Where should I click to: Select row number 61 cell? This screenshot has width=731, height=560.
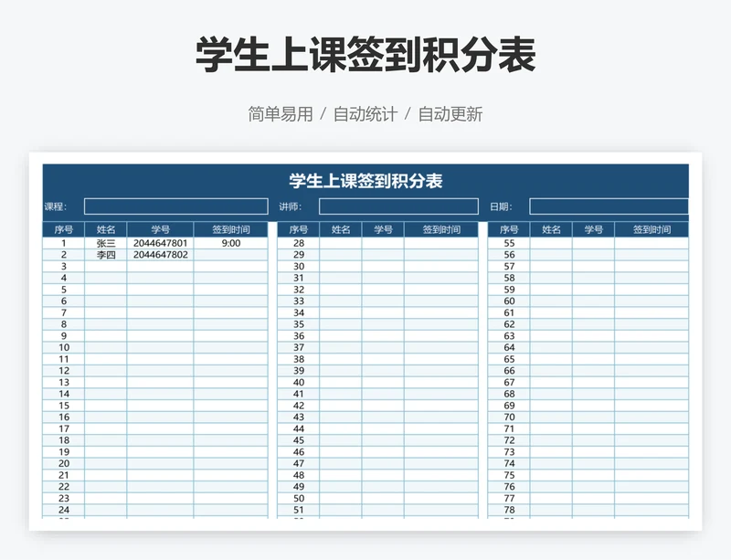pos(509,312)
